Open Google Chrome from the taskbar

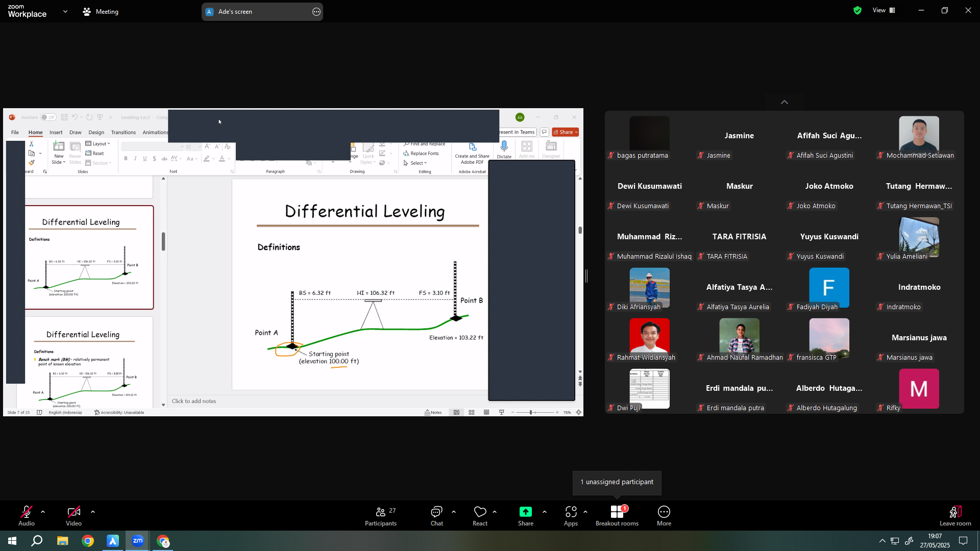pos(88,541)
